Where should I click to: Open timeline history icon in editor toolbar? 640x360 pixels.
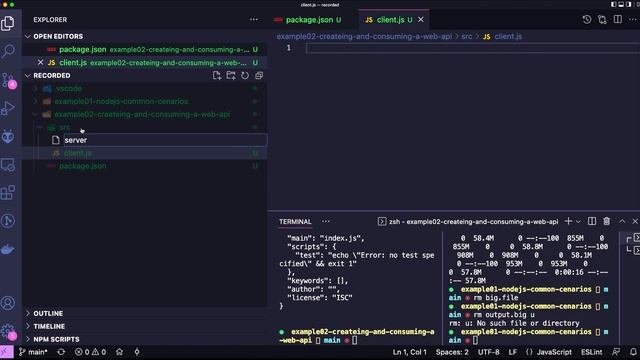pos(587,20)
